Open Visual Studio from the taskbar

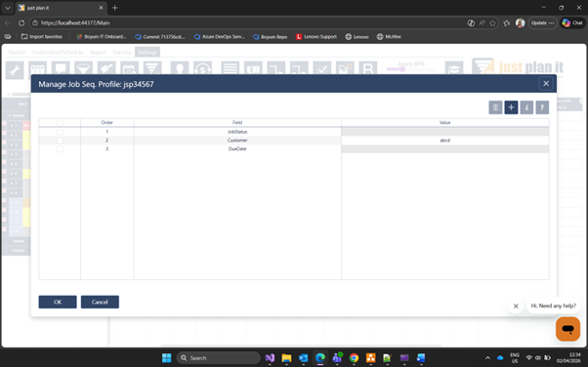pos(270,358)
